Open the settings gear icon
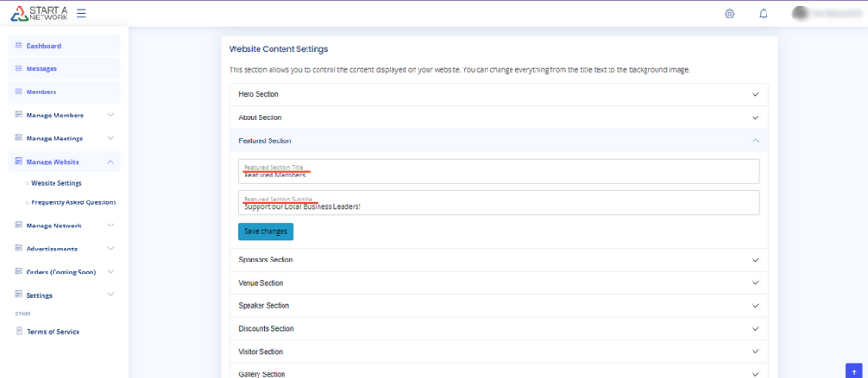This screenshot has height=378, width=868. click(x=729, y=14)
